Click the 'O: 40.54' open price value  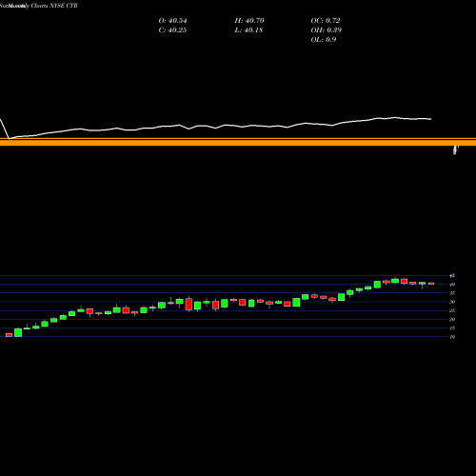point(172,21)
